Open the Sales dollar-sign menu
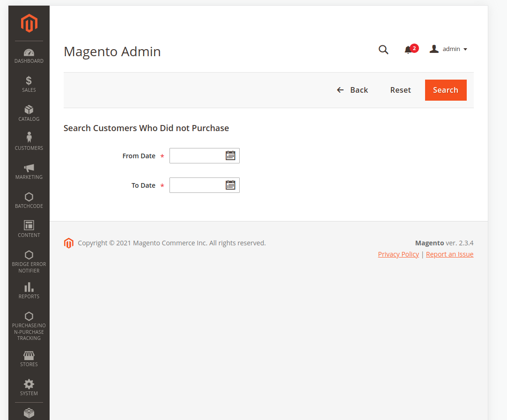This screenshot has width=507, height=420. (x=29, y=84)
